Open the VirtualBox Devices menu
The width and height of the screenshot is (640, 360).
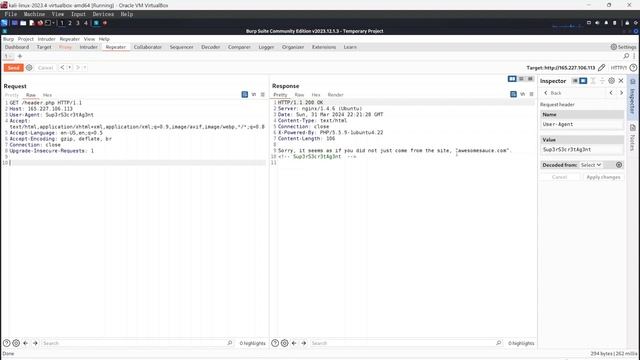coord(103,14)
